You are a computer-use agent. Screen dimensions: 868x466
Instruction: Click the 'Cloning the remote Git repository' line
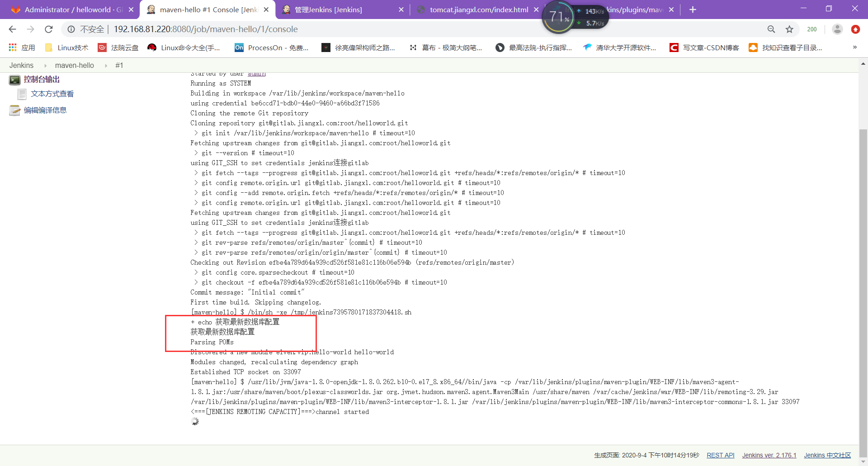tap(249, 114)
